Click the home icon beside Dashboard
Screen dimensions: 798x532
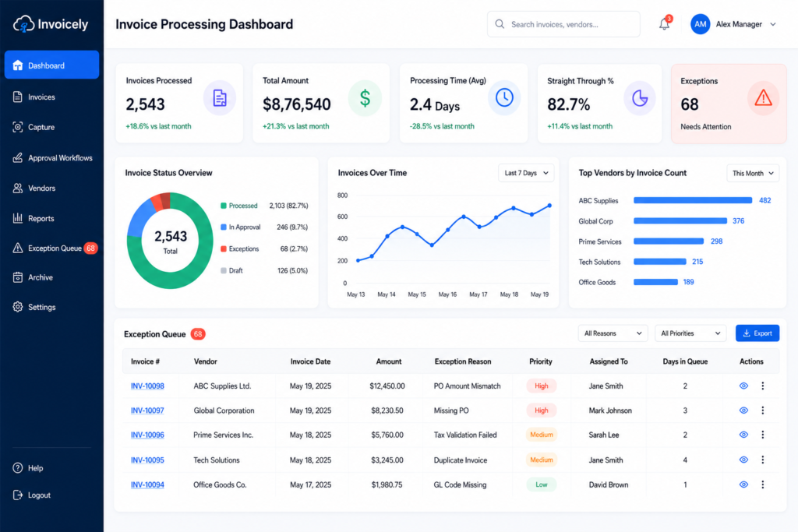pos(18,65)
